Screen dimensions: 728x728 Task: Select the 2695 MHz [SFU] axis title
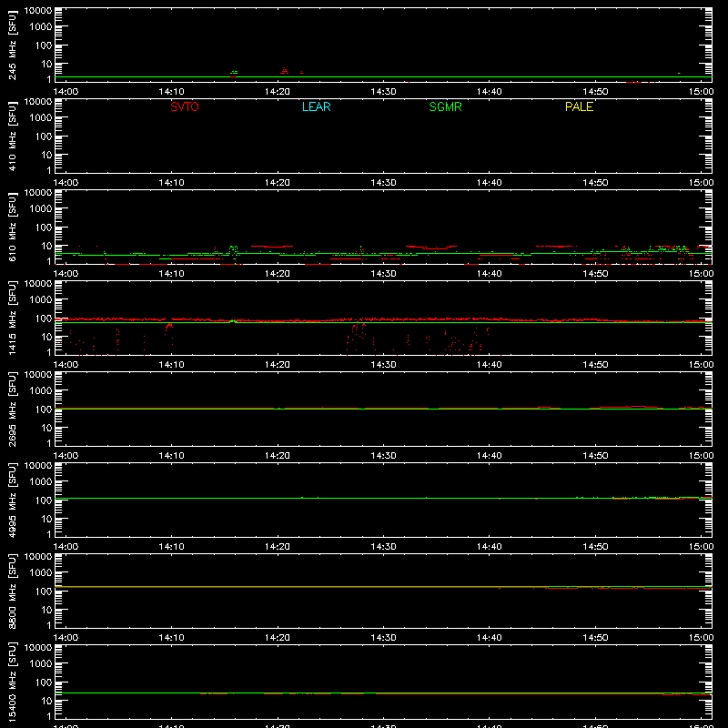tap(12, 409)
